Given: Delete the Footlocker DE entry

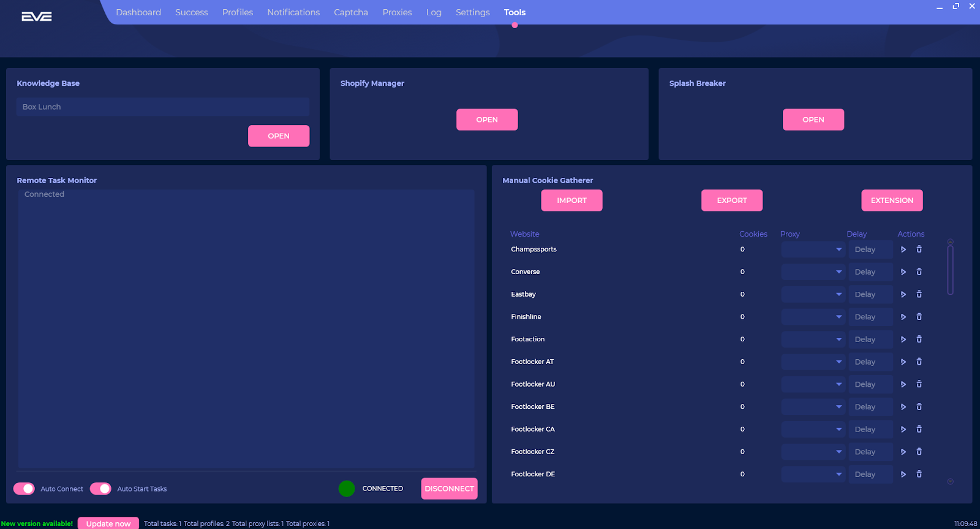Looking at the screenshot, I should (x=919, y=474).
